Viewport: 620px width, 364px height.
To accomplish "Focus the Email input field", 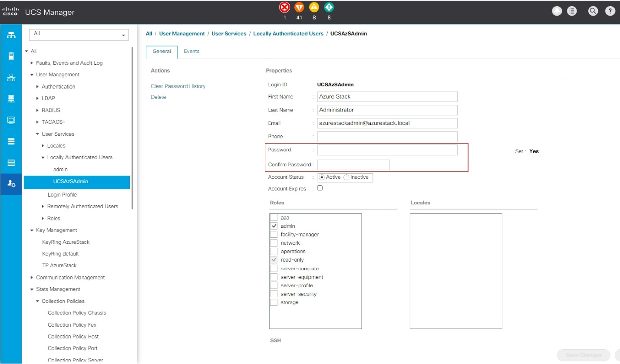I will click(x=387, y=123).
